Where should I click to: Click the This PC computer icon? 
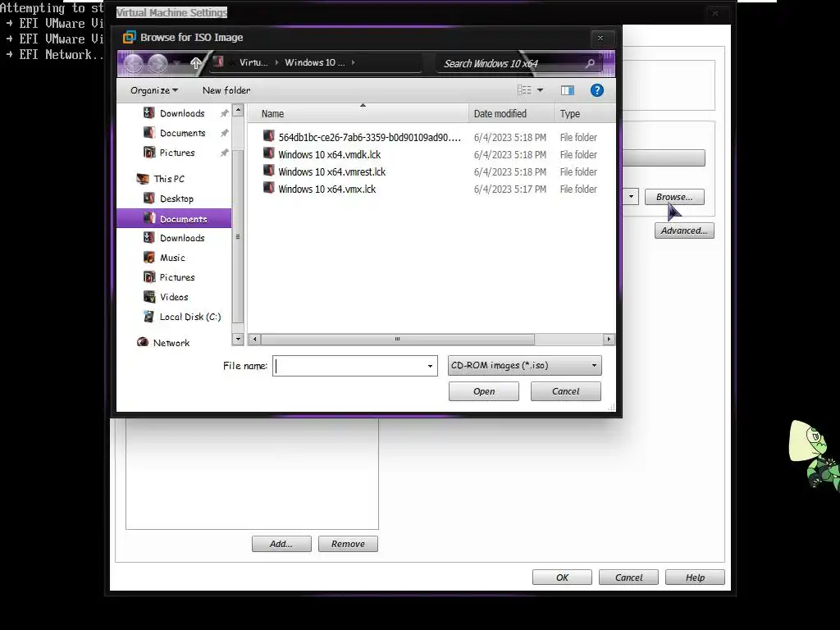click(143, 178)
